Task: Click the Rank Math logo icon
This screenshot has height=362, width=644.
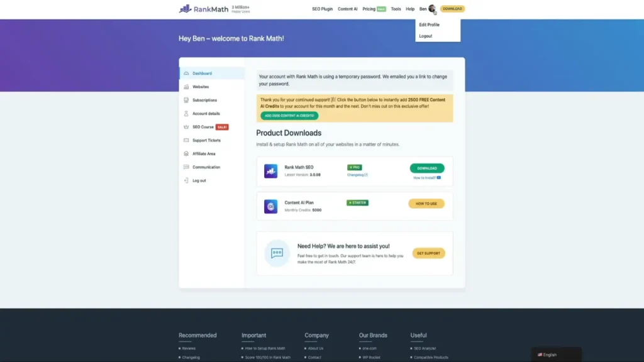Action: 185,9
